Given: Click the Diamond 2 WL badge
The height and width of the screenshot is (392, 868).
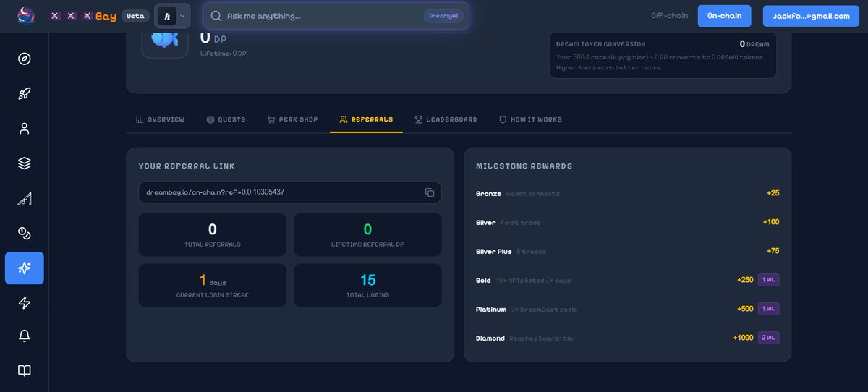Looking at the screenshot, I should (768, 338).
